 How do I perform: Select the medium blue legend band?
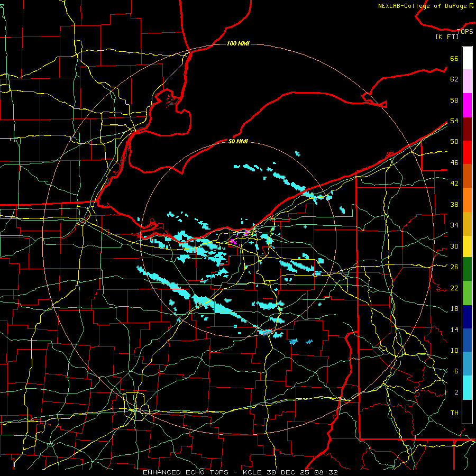tap(467, 340)
